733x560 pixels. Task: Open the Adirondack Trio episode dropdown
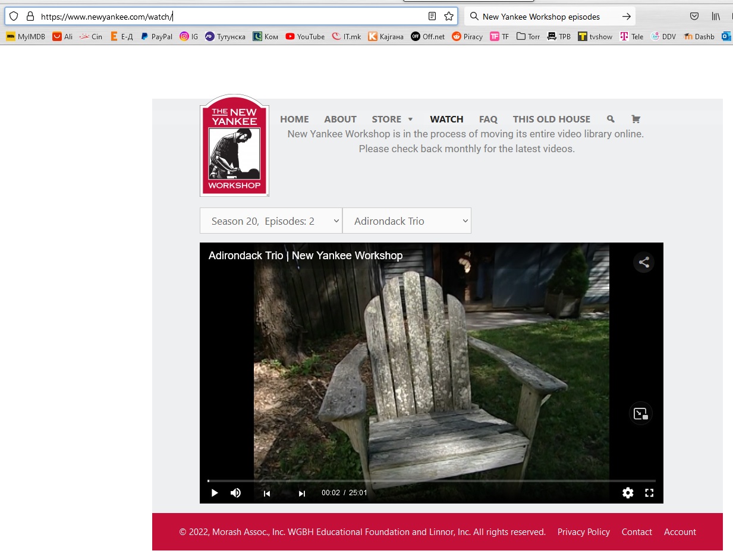407,221
